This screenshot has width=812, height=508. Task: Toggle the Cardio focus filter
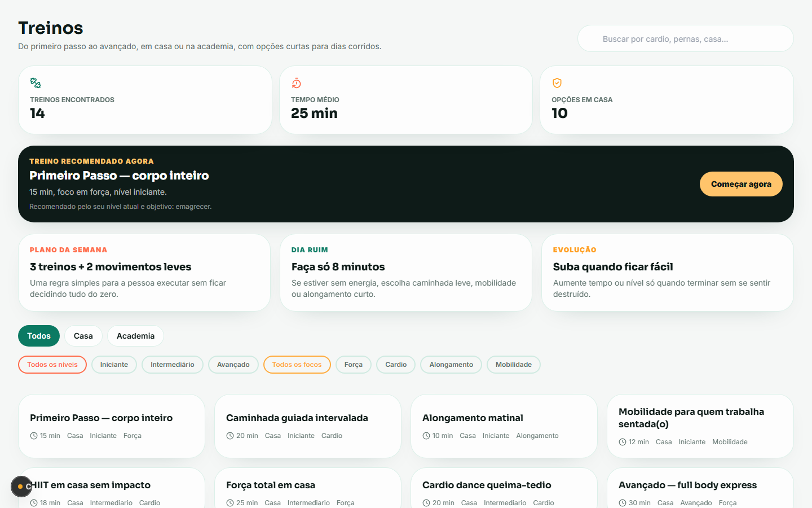[396, 365]
